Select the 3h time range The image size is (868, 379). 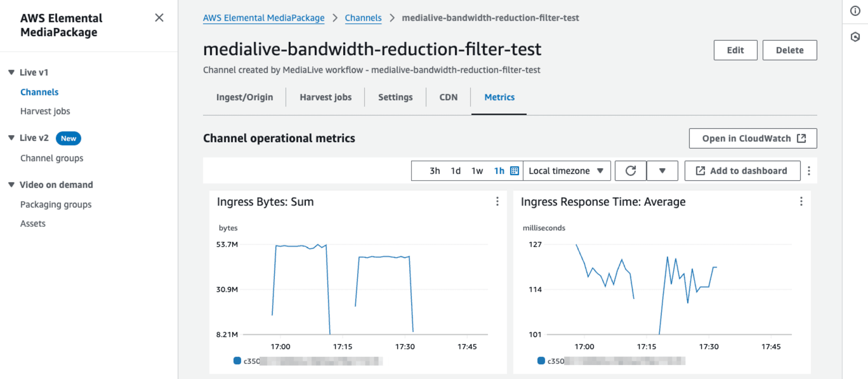(x=434, y=171)
